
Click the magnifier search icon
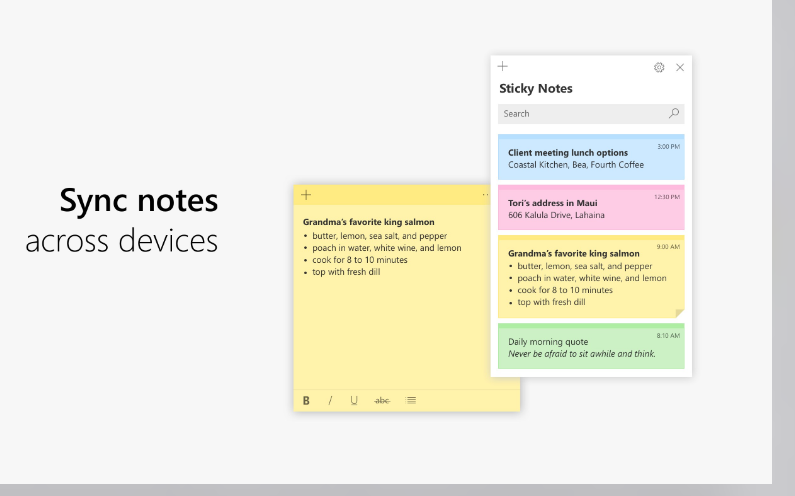coord(674,114)
